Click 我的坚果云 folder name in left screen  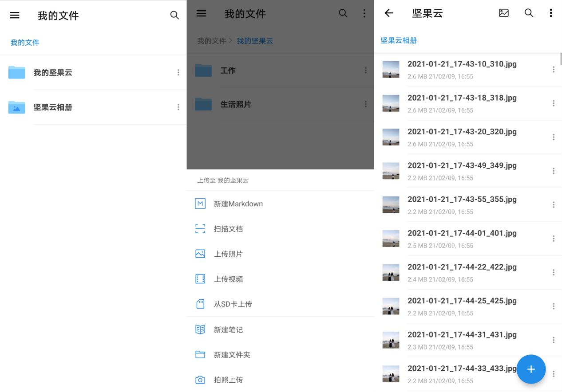[53, 72]
